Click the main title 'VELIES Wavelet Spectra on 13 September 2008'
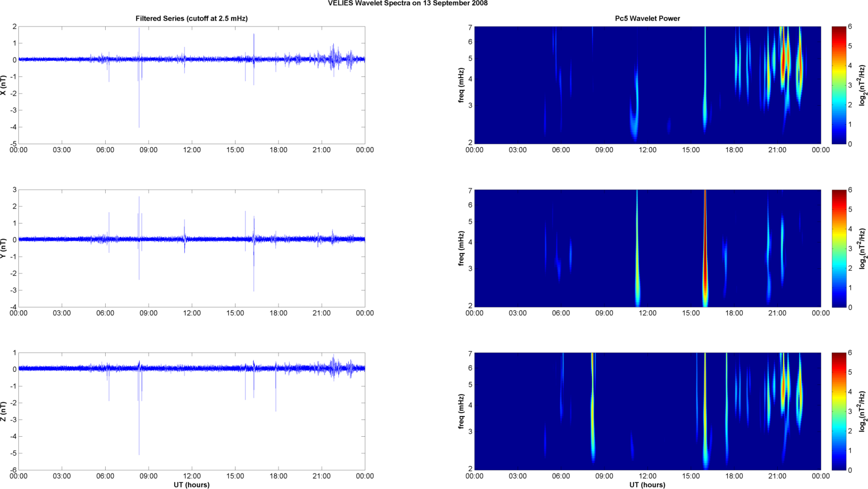This screenshot has width=868, height=489. click(x=408, y=3)
